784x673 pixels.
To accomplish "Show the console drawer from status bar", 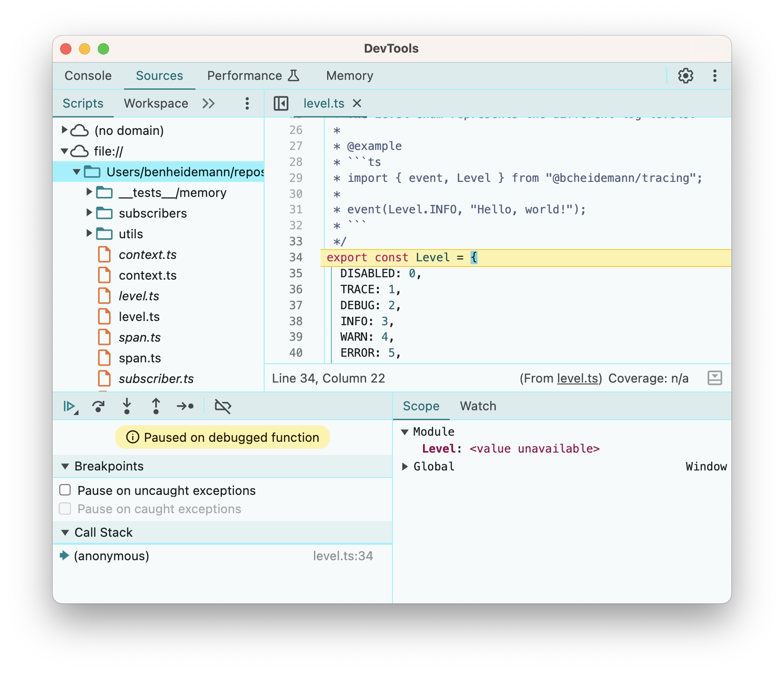I will pos(714,378).
